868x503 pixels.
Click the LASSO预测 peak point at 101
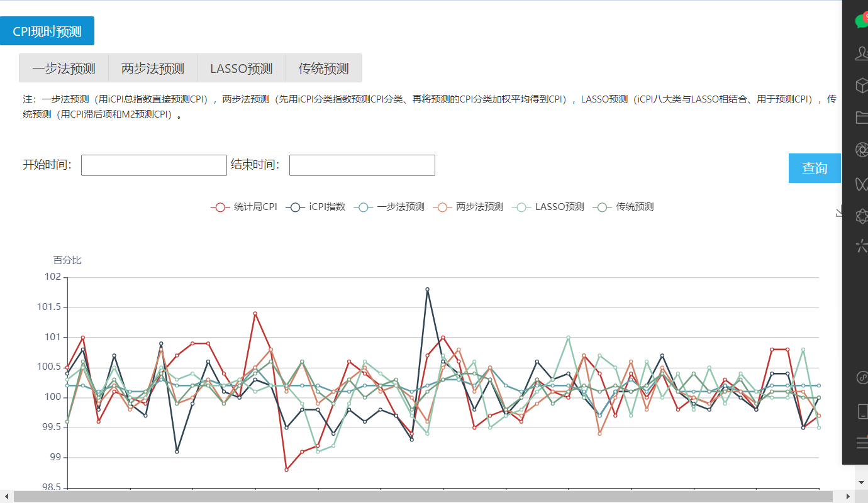[568, 338]
